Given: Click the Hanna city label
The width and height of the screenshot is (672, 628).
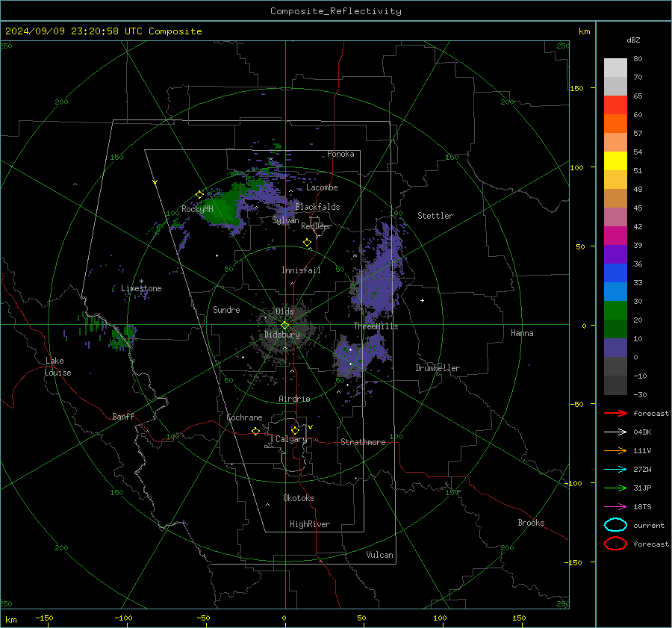Looking at the screenshot, I should point(522,333).
